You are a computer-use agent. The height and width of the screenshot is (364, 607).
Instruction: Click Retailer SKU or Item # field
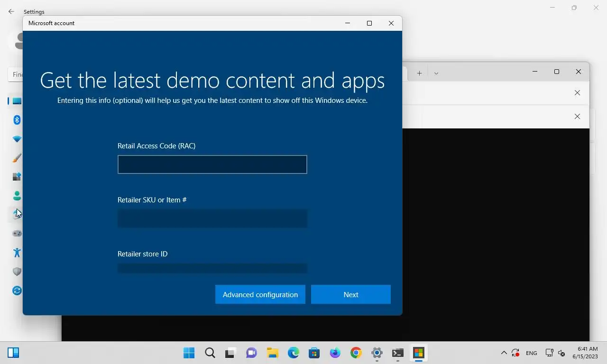(212, 218)
